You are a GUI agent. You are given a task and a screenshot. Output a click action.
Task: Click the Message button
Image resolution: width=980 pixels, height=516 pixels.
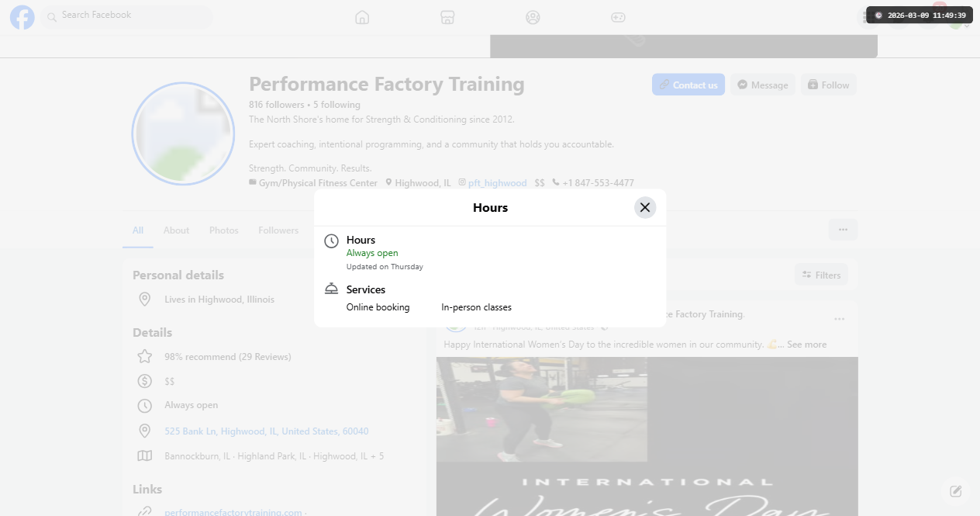click(x=763, y=85)
